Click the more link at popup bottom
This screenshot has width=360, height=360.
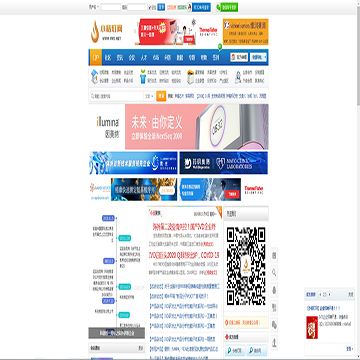tap(349, 349)
